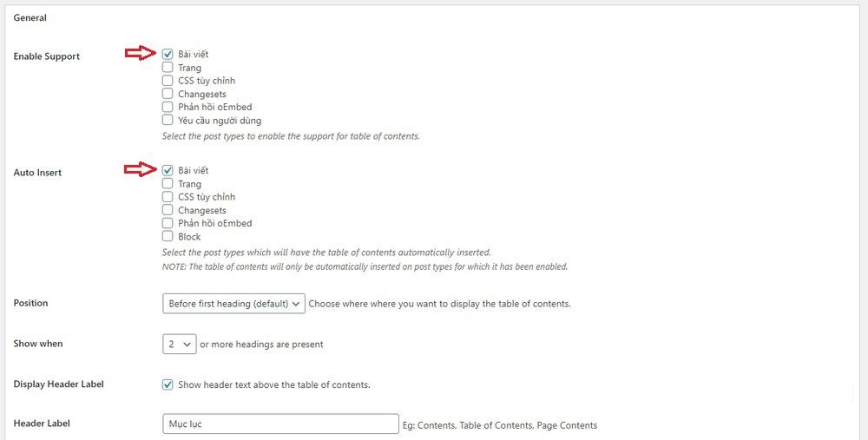Enable Trang under Auto Insert
The height and width of the screenshot is (440, 868).
tap(168, 183)
